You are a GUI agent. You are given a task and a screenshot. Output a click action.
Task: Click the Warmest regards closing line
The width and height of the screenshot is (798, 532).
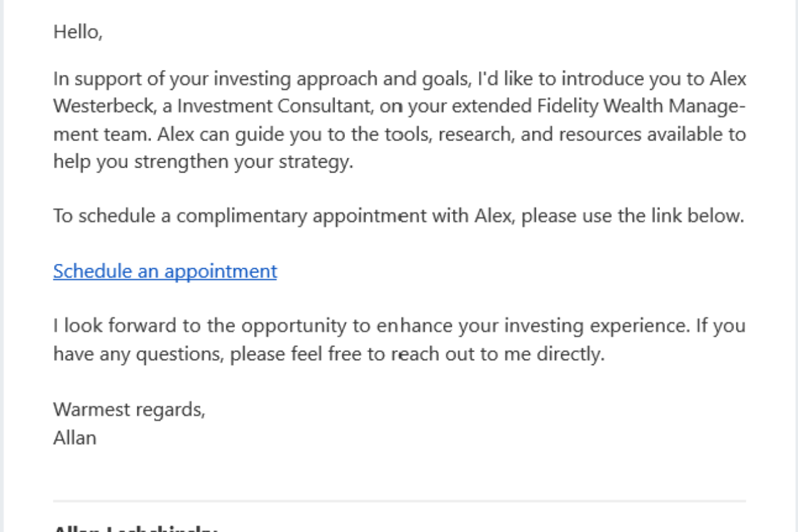(x=129, y=409)
